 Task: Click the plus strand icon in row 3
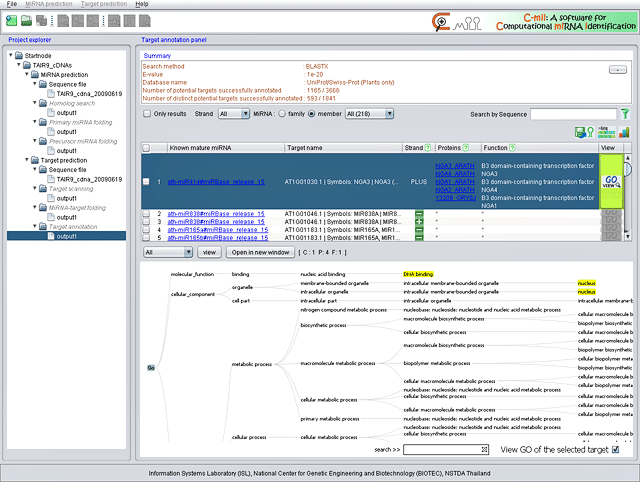[x=419, y=222]
